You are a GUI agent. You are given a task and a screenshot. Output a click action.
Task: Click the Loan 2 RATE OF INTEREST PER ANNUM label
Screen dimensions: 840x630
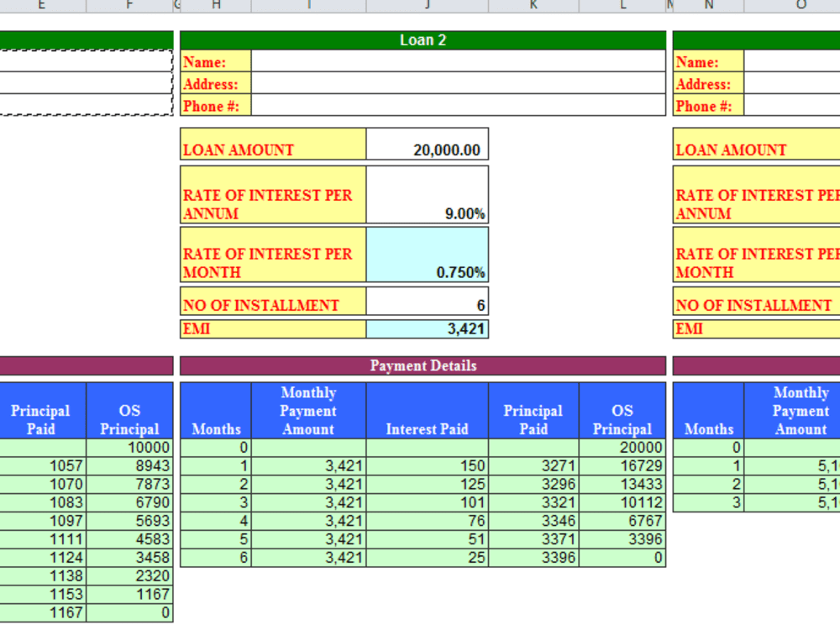tap(273, 195)
